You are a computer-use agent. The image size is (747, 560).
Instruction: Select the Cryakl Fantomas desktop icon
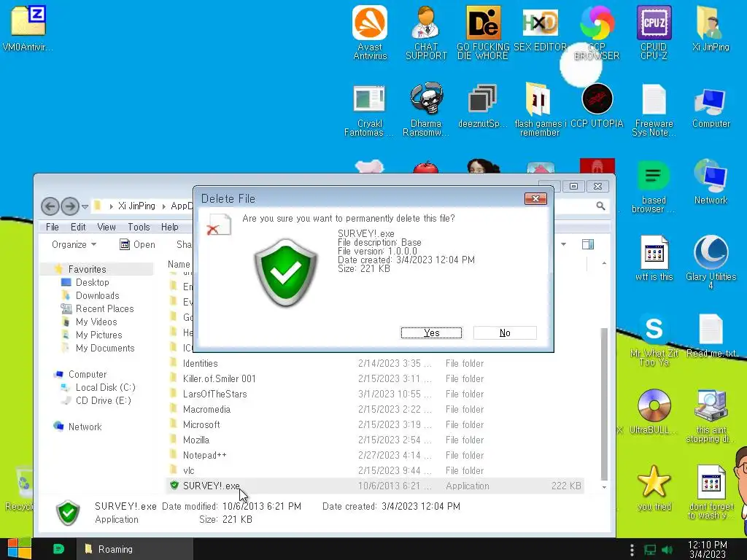[369, 110]
